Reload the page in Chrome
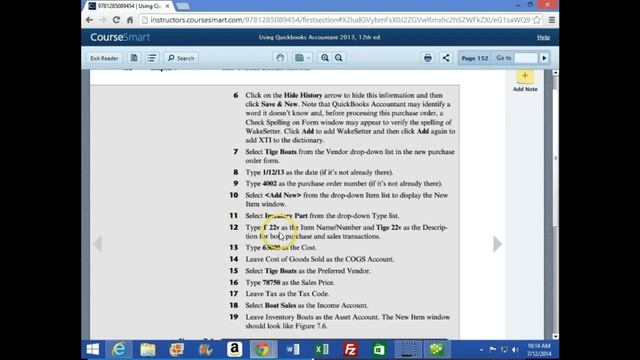 click(116, 20)
